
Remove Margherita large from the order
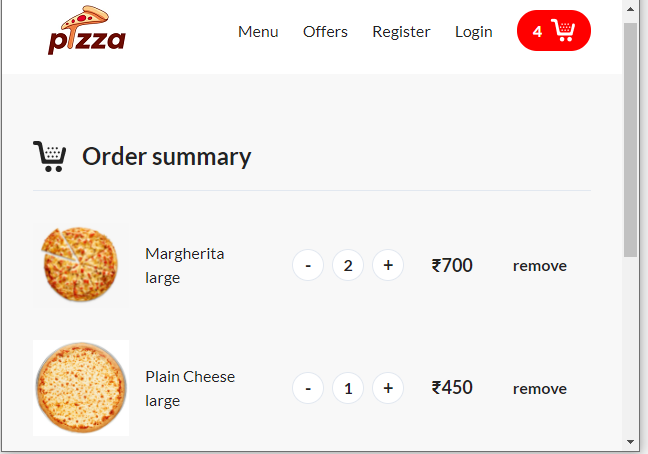pyautogui.click(x=540, y=266)
